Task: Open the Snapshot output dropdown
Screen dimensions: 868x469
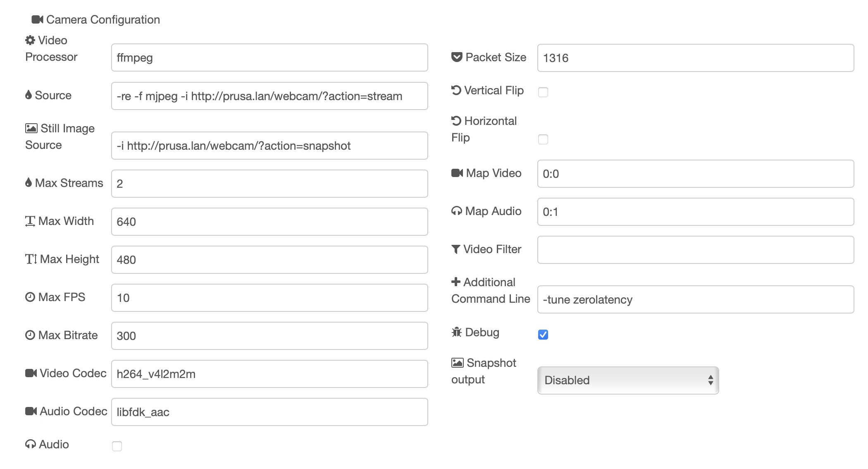Action: coord(626,380)
